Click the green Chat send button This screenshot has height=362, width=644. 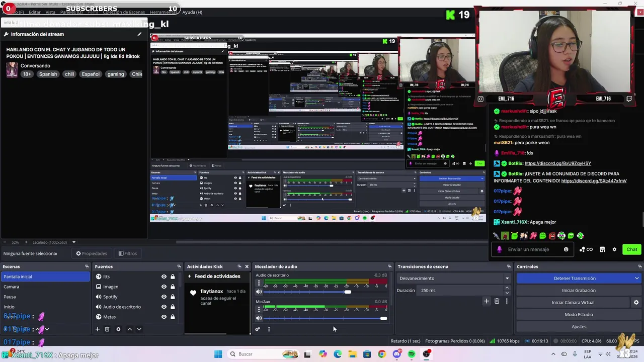(x=632, y=249)
